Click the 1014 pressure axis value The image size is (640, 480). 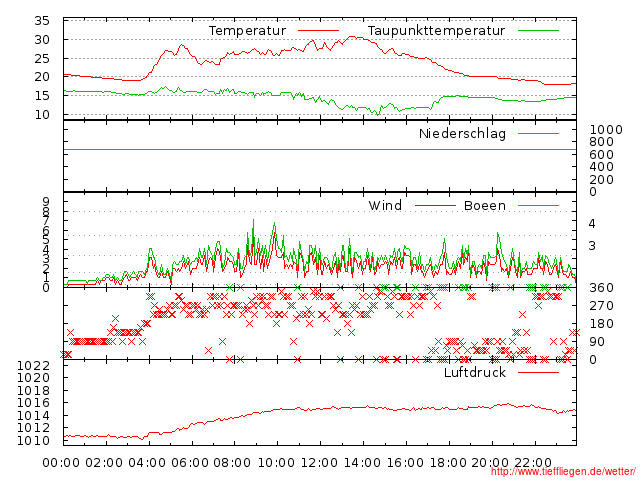pos(33,416)
